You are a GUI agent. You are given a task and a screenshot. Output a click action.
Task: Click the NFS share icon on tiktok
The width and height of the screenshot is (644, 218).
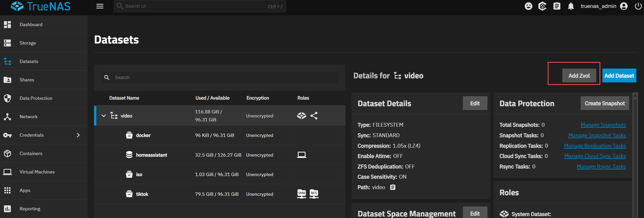click(x=314, y=194)
